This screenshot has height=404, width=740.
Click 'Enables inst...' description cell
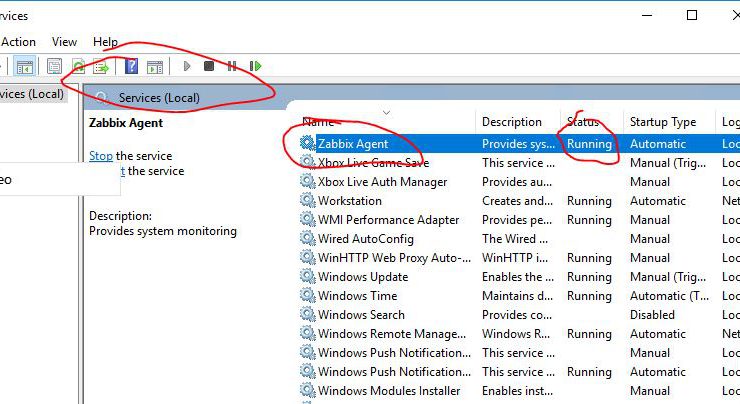pyautogui.click(x=517, y=391)
